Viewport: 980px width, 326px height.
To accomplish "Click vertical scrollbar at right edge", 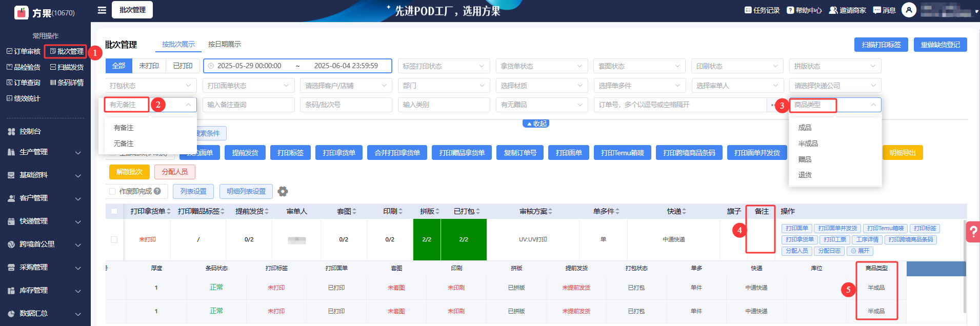I will (965, 267).
